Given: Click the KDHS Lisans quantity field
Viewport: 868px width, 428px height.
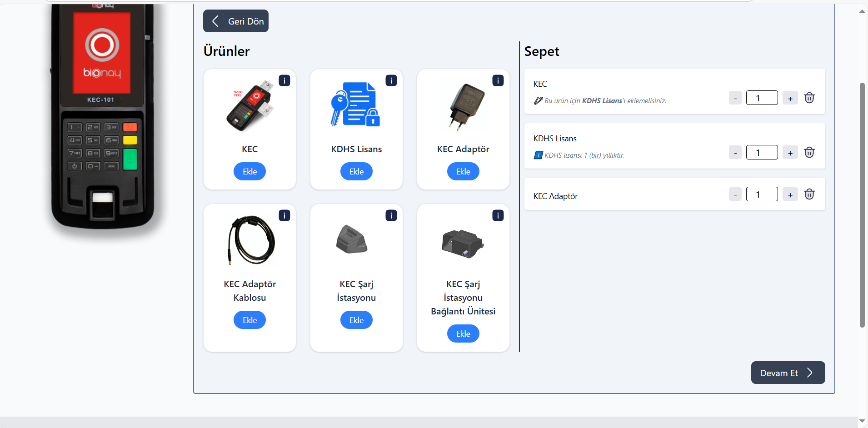Looking at the screenshot, I should pos(762,153).
